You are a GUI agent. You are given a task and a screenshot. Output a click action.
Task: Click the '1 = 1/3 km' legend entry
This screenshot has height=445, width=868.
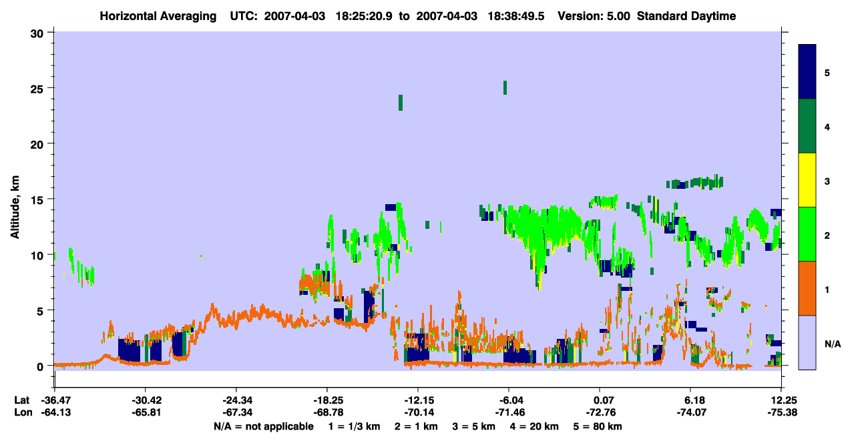(x=354, y=426)
